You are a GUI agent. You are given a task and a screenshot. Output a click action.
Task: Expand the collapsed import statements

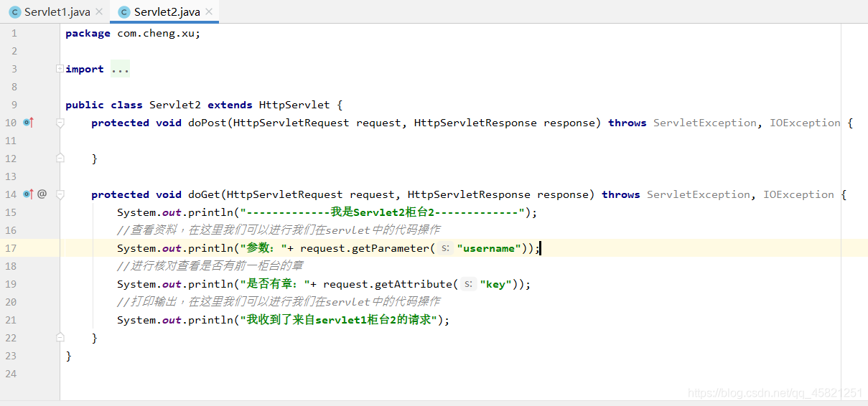(60, 69)
